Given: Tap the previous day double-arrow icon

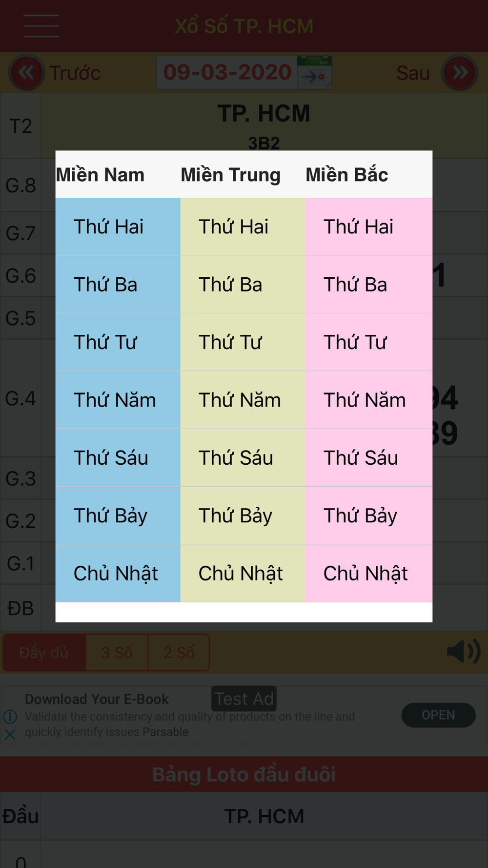Looking at the screenshot, I should (x=26, y=73).
